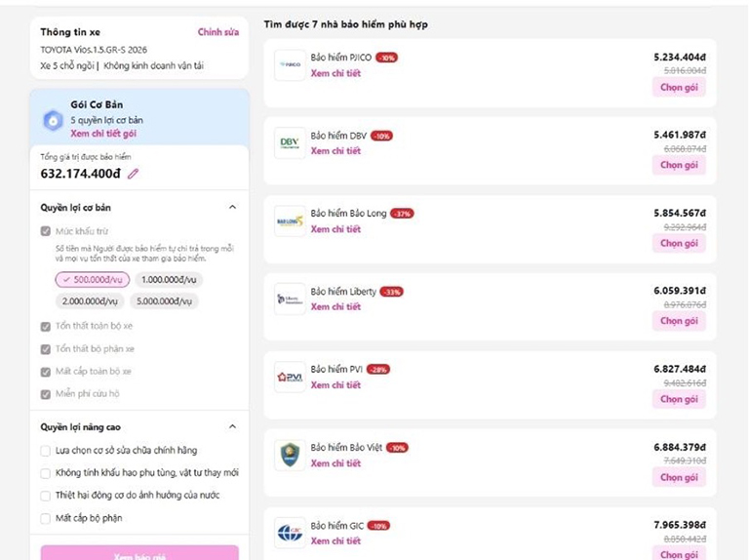This screenshot has width=749, height=560.
Task: Click the Bảo Long price 5.854.567đ
Action: pos(680,213)
